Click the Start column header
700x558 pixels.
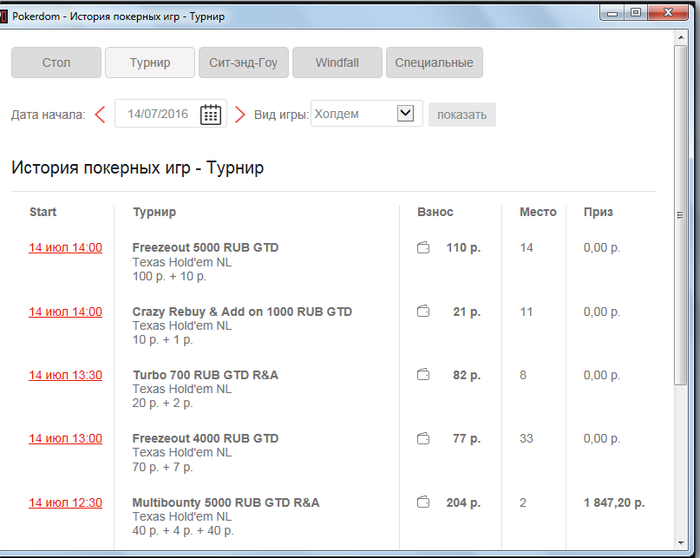(43, 212)
